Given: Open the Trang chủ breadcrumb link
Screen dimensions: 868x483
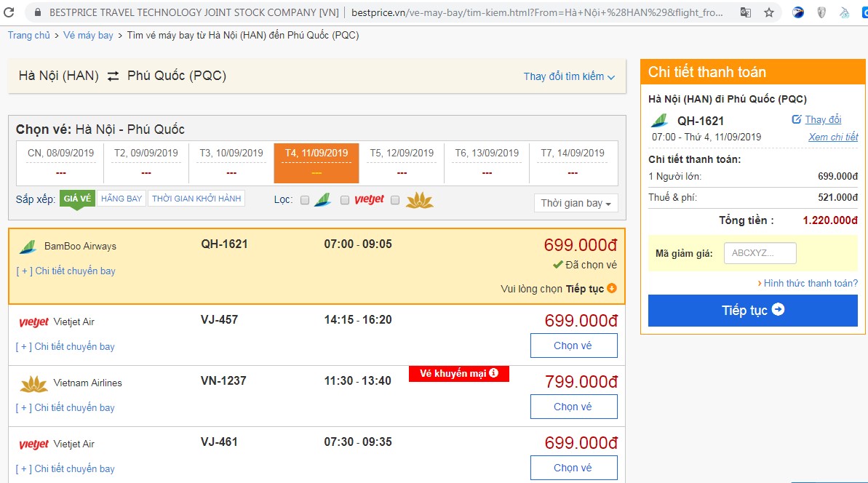Looking at the screenshot, I should pyautogui.click(x=29, y=36).
